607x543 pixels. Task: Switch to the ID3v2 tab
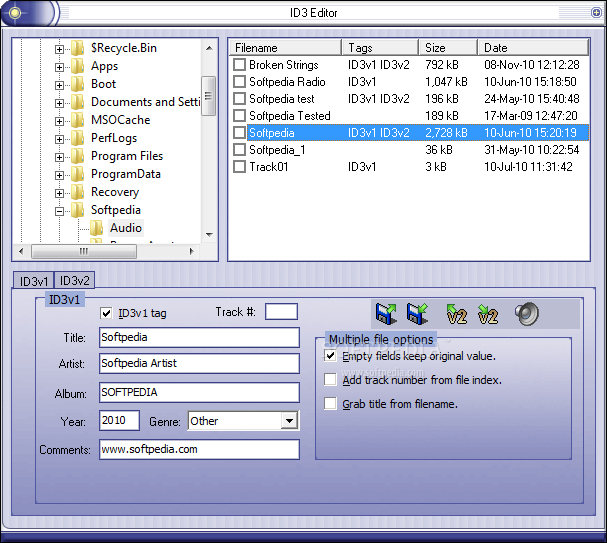tap(74, 280)
